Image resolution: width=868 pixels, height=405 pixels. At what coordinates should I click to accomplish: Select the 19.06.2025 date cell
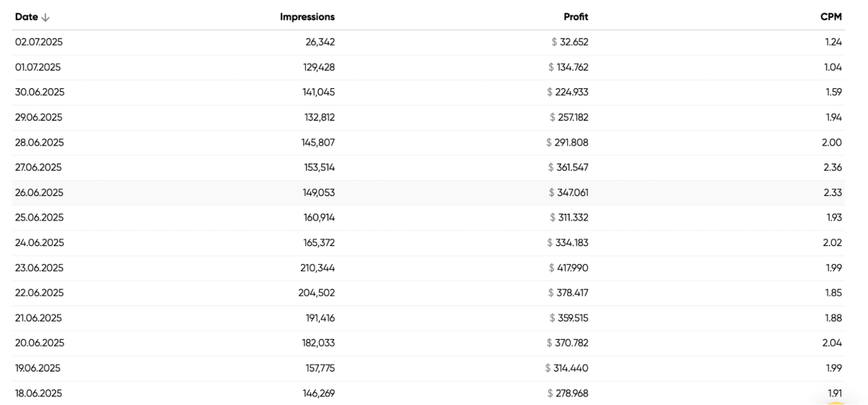click(x=38, y=368)
